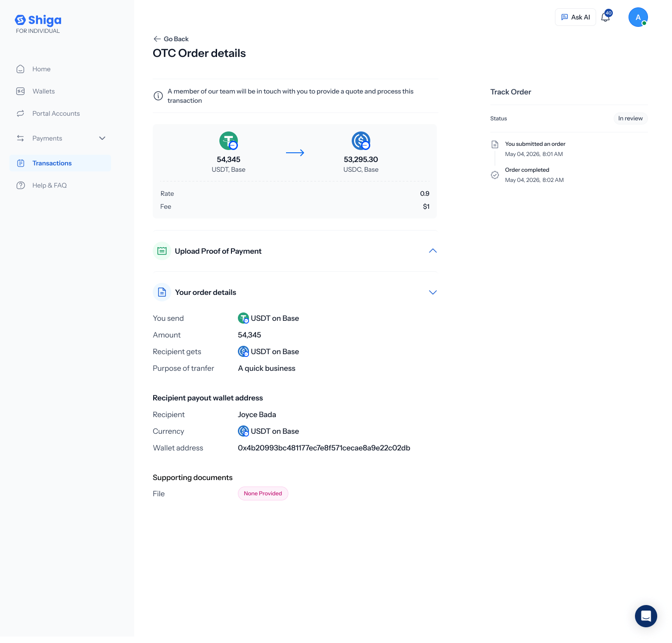
Task: Click recipient name Joyce Bada
Action: (x=257, y=414)
